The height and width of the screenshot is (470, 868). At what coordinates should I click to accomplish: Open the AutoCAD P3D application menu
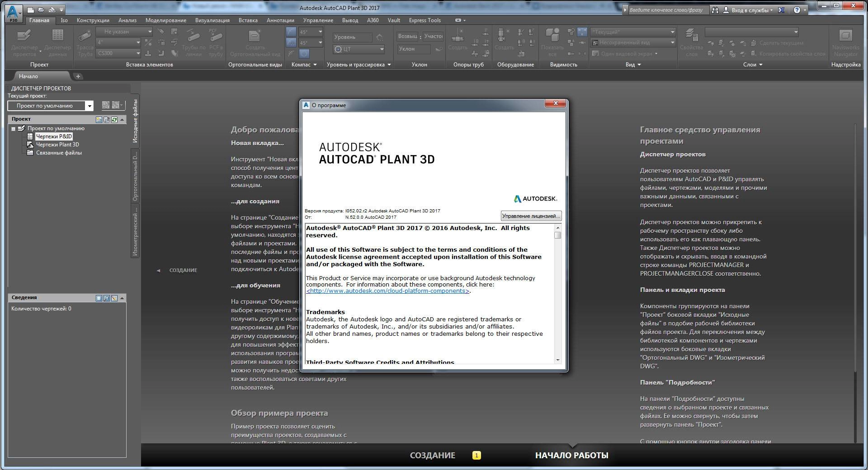[14, 13]
